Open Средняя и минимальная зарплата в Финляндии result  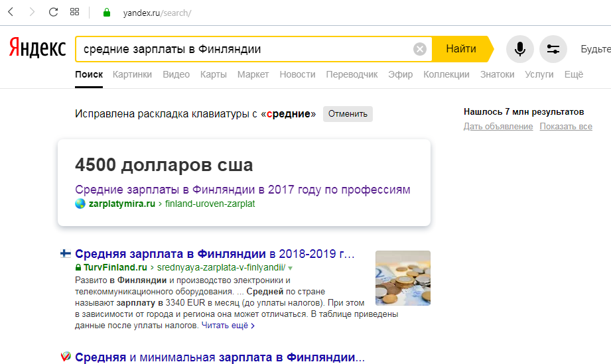tap(220, 357)
